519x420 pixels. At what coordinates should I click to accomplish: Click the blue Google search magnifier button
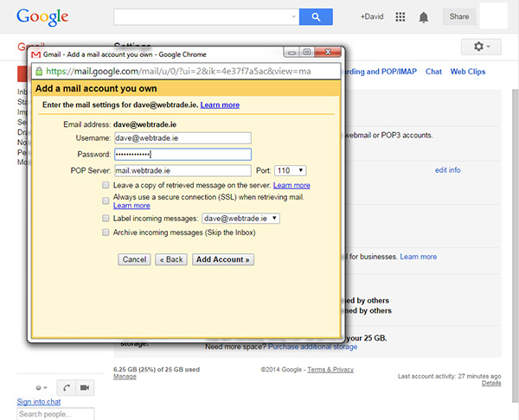(316, 17)
